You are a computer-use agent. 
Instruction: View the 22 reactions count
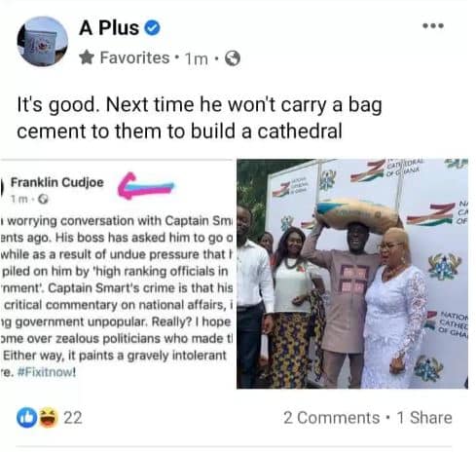pyautogui.click(x=73, y=418)
